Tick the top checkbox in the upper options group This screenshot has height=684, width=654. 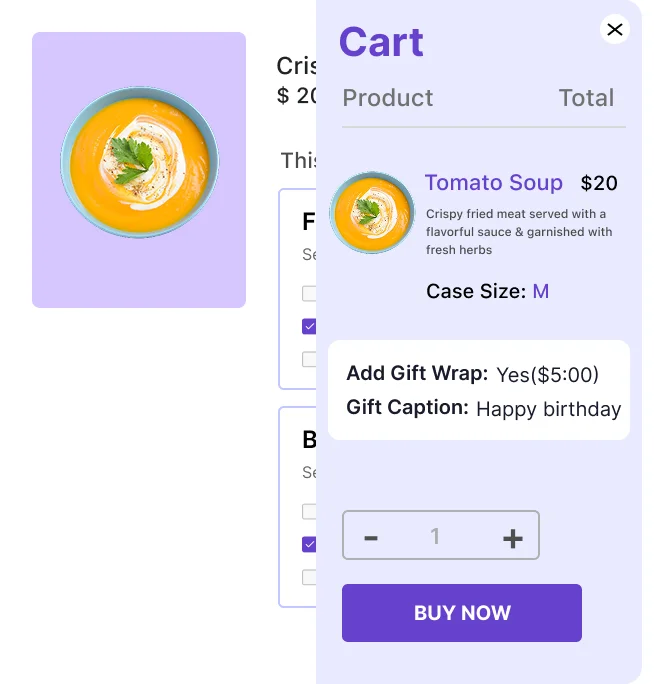(309, 294)
